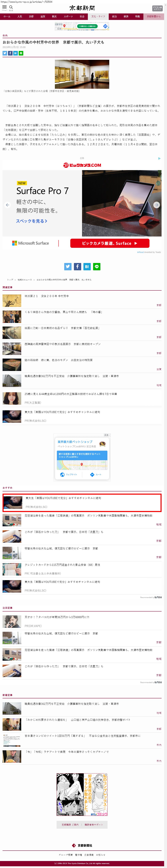
Task: Show the next Surface ad slide arrow
Action: [x=157, y=205]
